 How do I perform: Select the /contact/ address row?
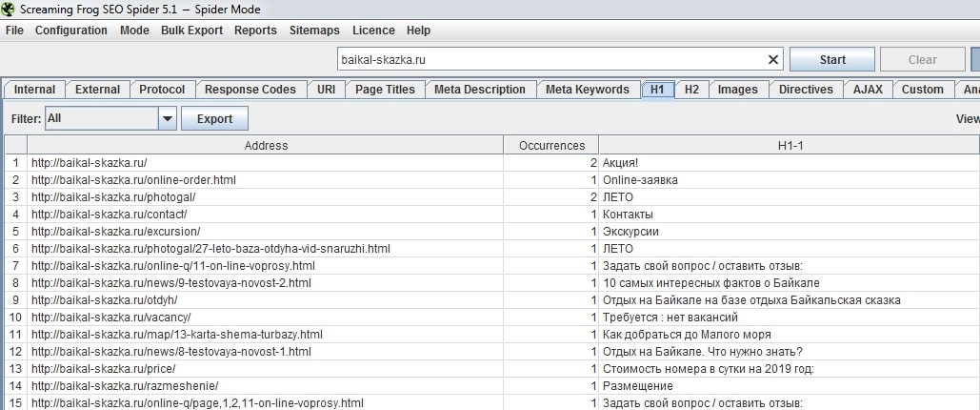266,215
